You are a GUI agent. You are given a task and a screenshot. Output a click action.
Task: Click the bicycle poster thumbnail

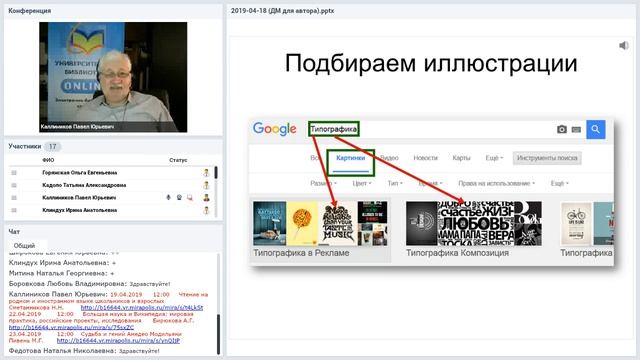pos(576,223)
